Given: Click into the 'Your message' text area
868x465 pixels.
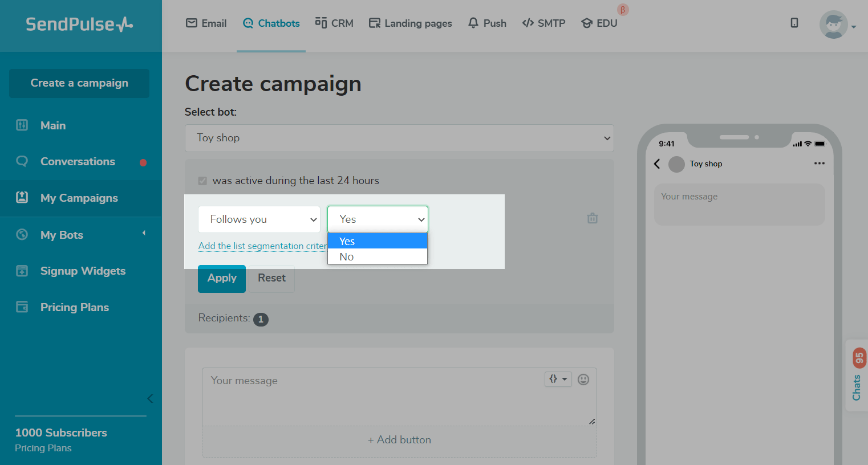Looking at the screenshot, I should (371, 399).
